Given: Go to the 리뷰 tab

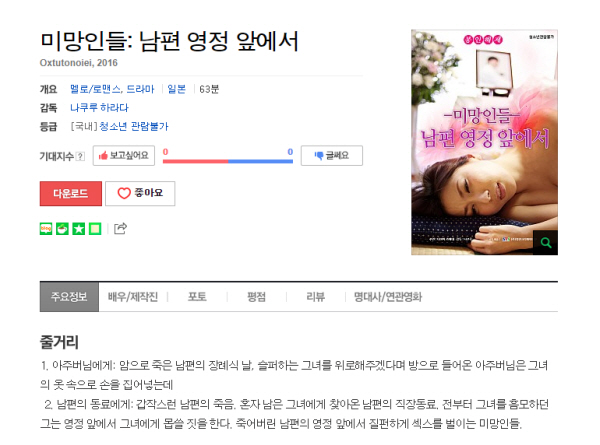Looking at the screenshot, I should coord(316,297).
